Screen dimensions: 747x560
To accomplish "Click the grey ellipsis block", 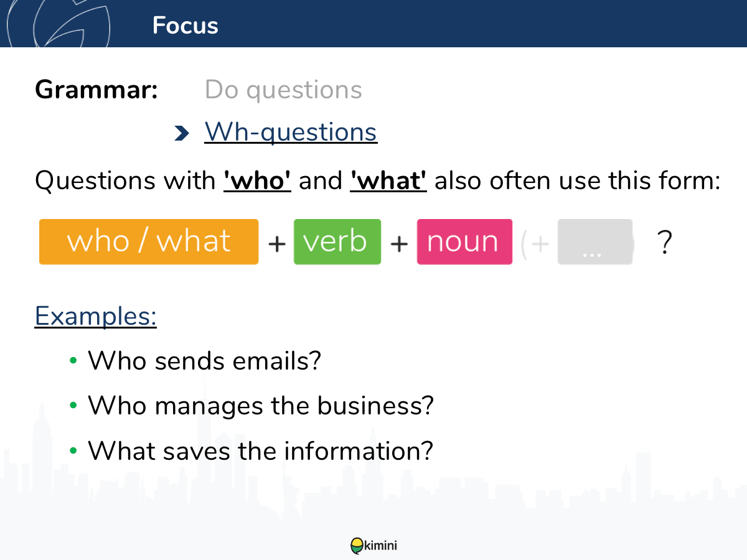I will point(595,242).
